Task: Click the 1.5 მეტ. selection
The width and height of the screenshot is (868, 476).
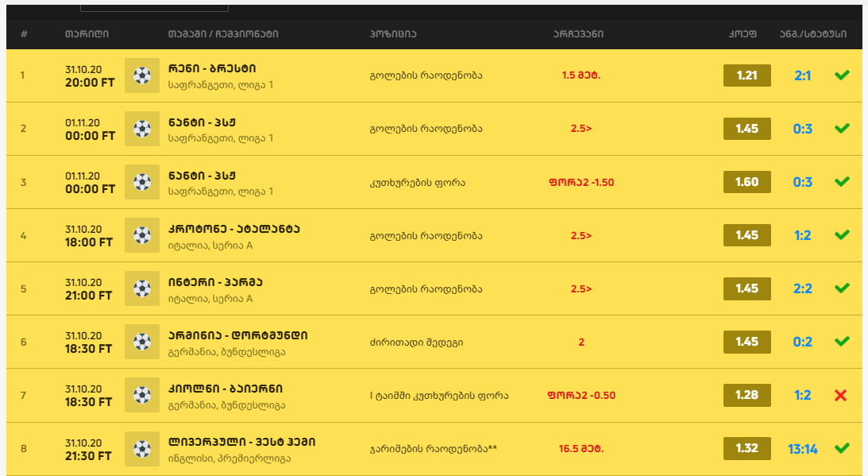Action: pos(581,75)
